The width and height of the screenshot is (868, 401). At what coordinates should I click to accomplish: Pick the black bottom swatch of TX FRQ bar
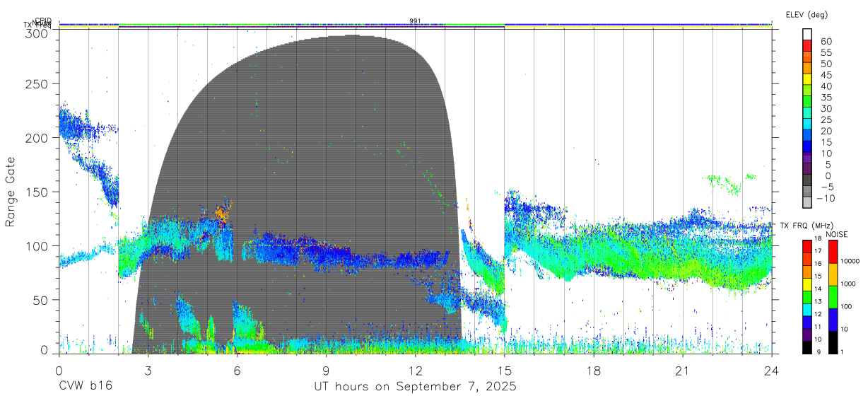[x=807, y=347]
